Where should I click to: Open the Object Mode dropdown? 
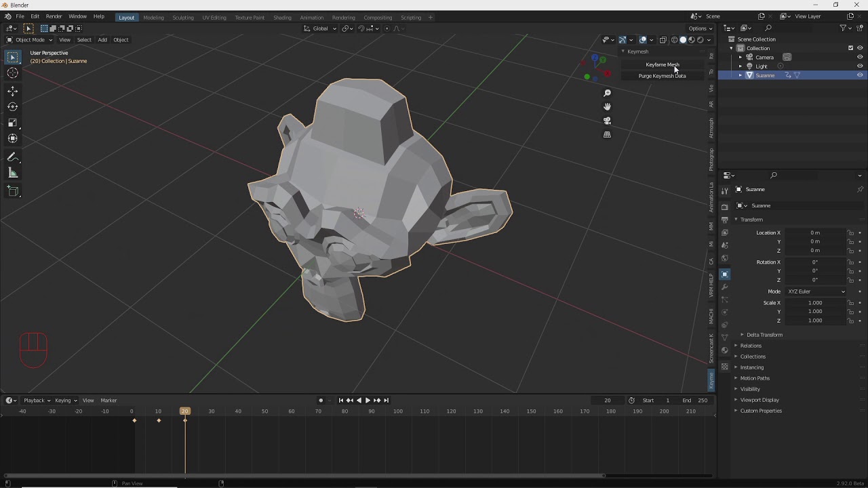(x=29, y=40)
